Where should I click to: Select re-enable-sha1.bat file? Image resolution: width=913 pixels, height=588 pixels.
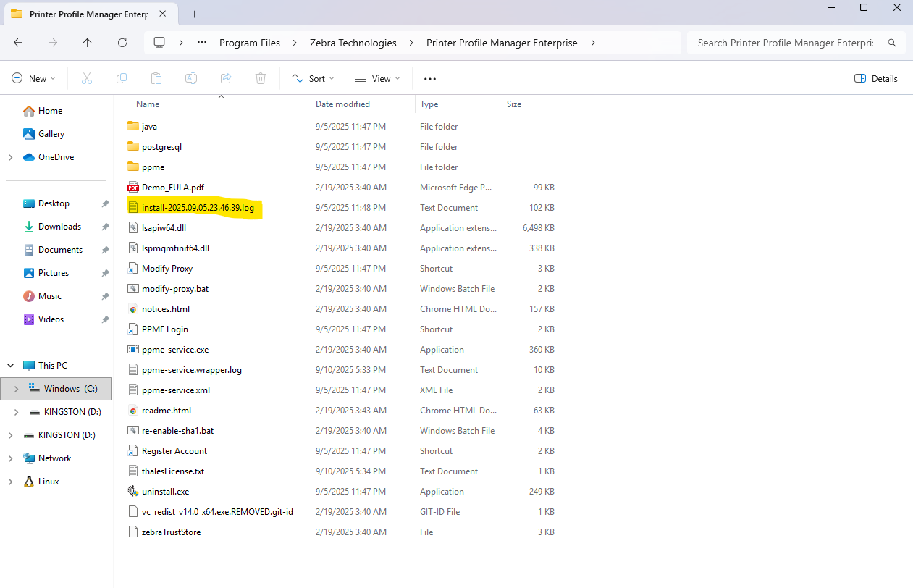[177, 430]
